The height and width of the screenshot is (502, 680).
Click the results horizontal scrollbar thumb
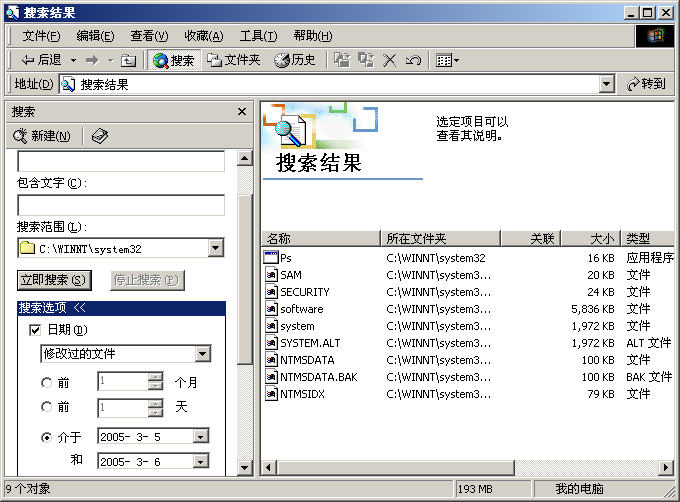pos(396,468)
